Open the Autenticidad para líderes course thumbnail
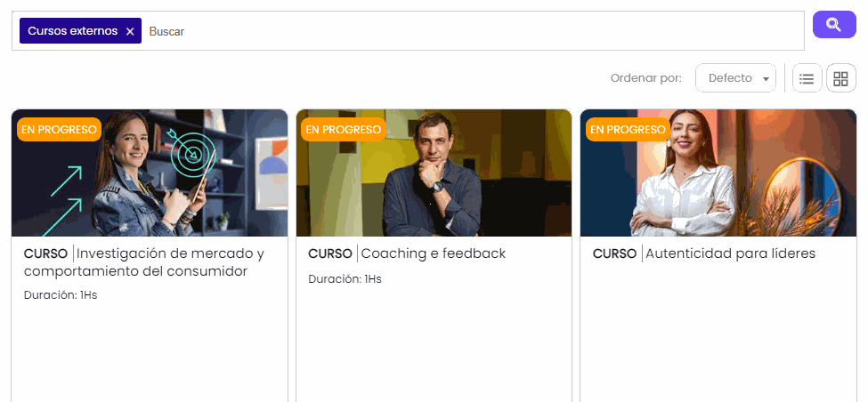 (718, 173)
